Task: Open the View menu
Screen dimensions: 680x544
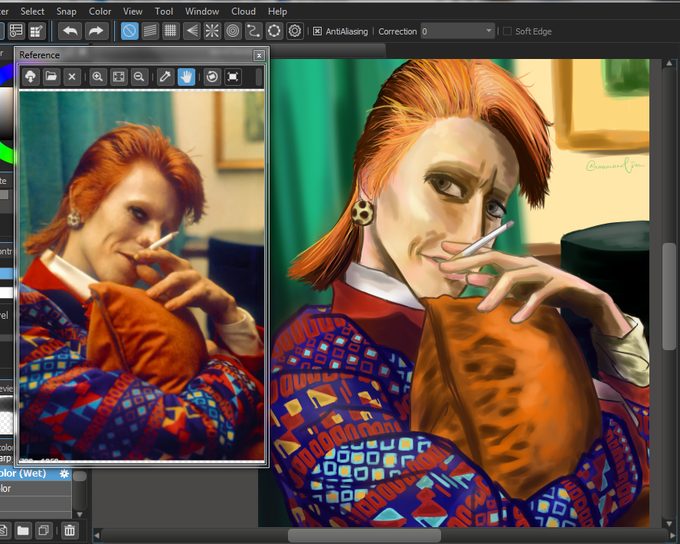Action: (x=132, y=11)
